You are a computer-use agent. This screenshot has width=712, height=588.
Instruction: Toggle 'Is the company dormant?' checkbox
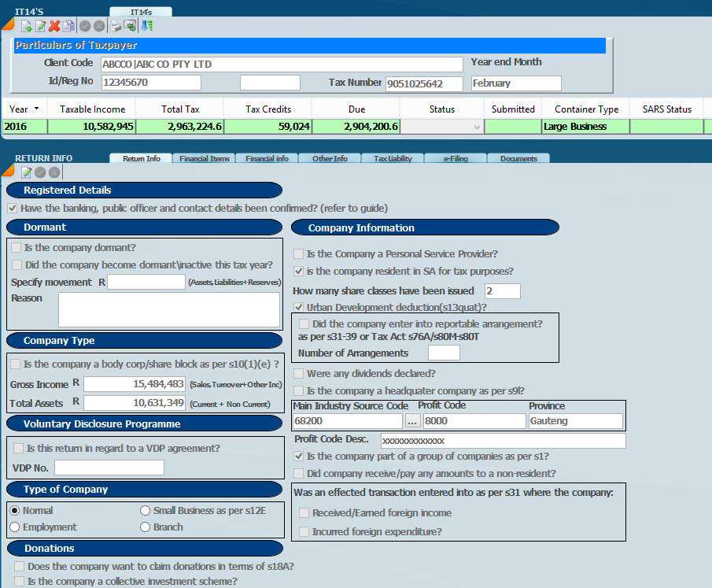click(17, 248)
